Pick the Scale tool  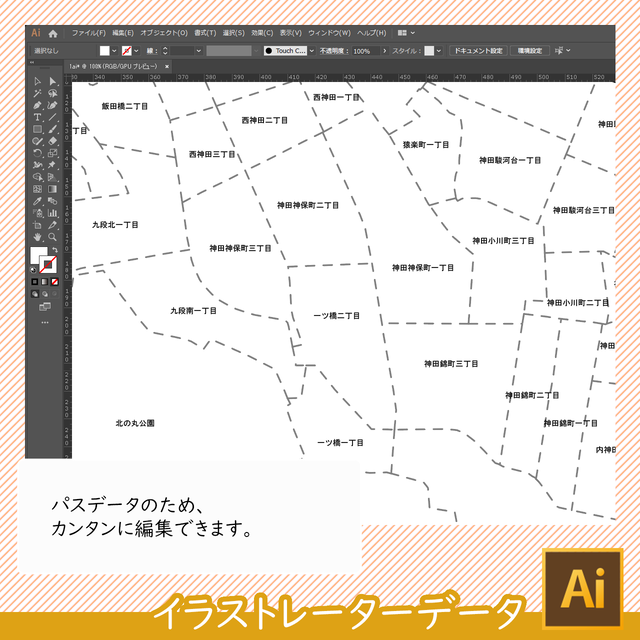(52, 153)
